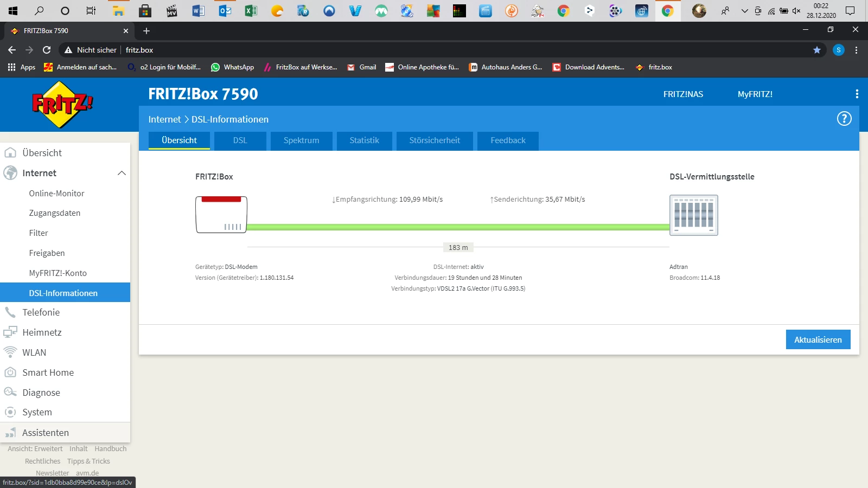Open File Explorer from the taskbar

(118, 11)
